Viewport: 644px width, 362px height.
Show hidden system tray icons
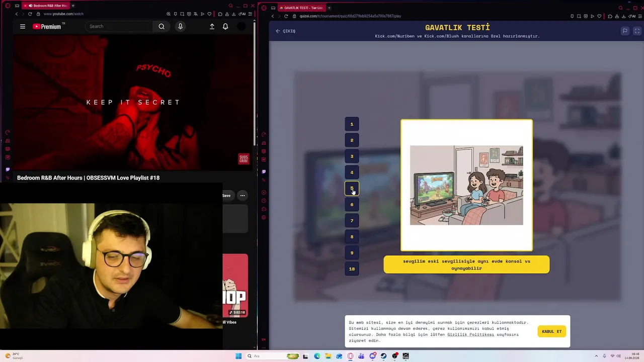(x=596, y=356)
